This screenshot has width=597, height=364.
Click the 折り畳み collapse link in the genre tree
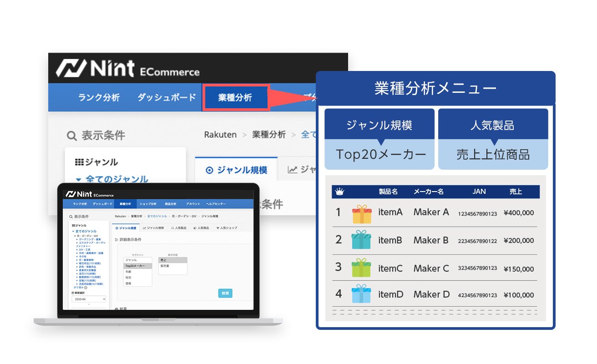[x=79, y=288]
